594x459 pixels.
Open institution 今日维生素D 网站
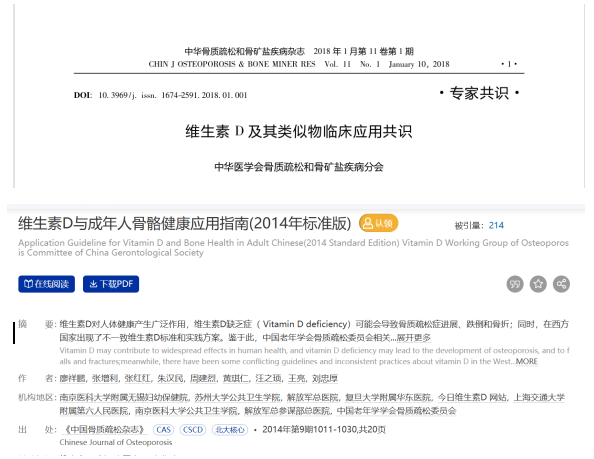(x=472, y=397)
